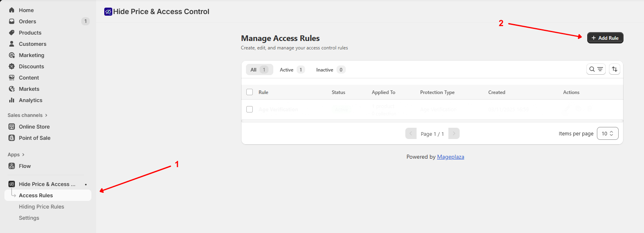Click the Flow app icon
This screenshot has width=644, height=233.
tap(12, 166)
